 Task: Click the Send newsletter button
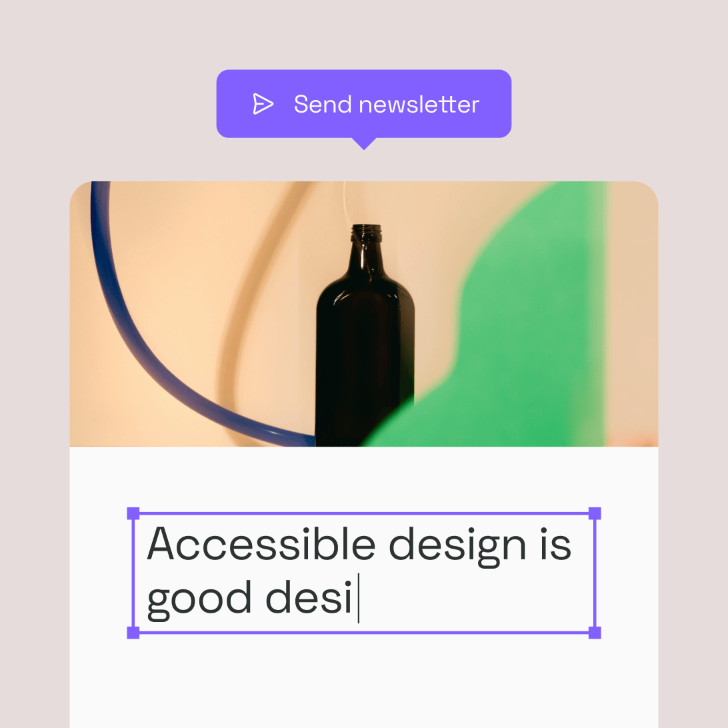[x=363, y=103]
